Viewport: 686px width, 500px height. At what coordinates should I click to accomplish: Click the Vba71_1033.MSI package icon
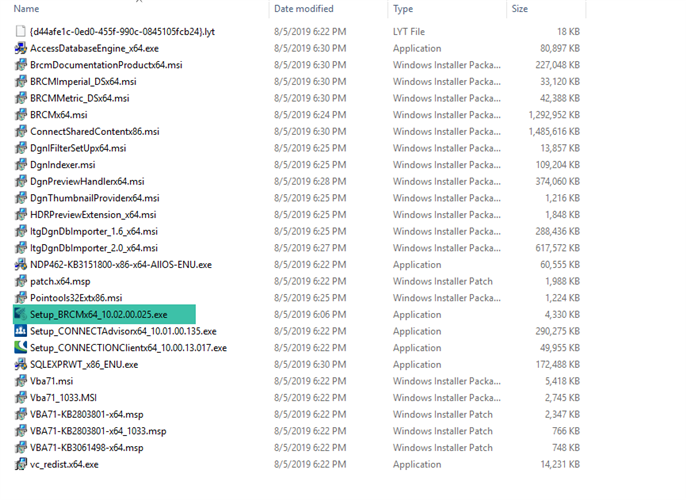pyautogui.click(x=21, y=397)
